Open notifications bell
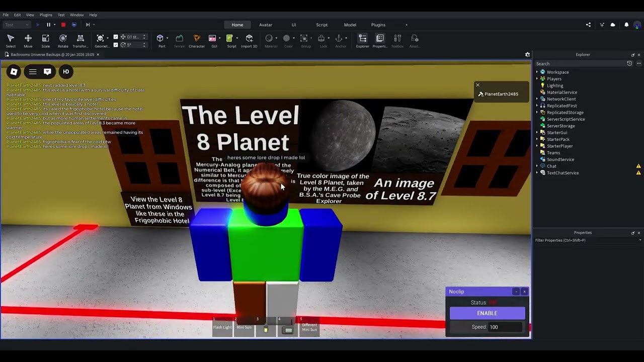The height and width of the screenshot is (362, 644). [626, 25]
